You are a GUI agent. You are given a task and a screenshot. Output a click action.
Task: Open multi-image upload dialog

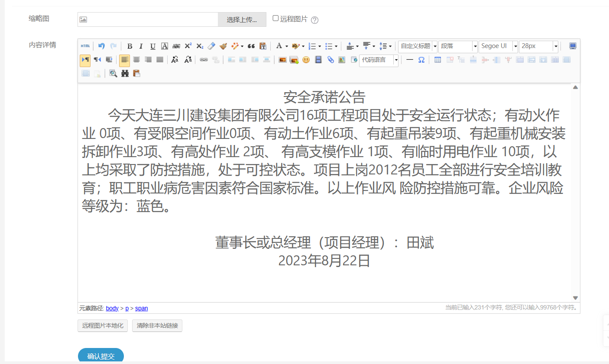pos(294,60)
